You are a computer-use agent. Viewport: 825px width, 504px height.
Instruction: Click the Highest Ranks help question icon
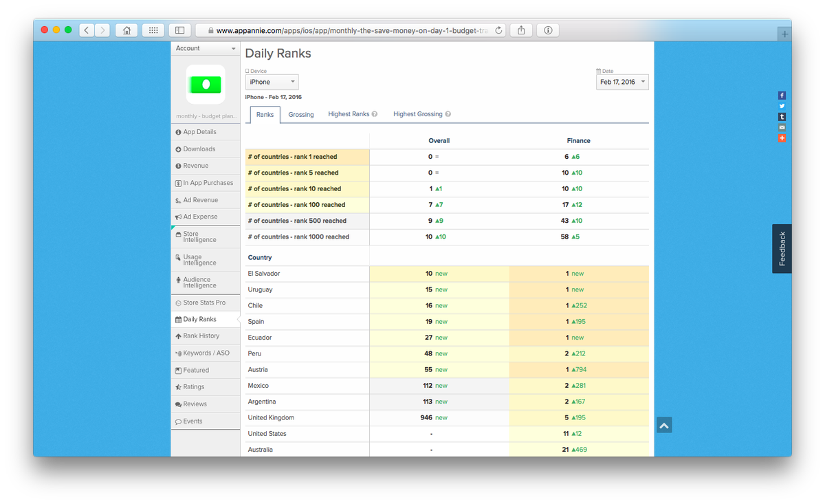click(375, 114)
